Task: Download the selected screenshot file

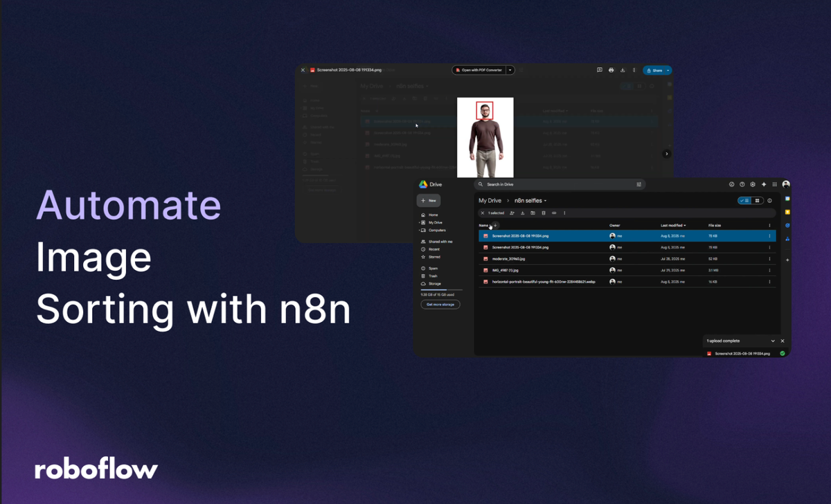Action: pos(523,213)
